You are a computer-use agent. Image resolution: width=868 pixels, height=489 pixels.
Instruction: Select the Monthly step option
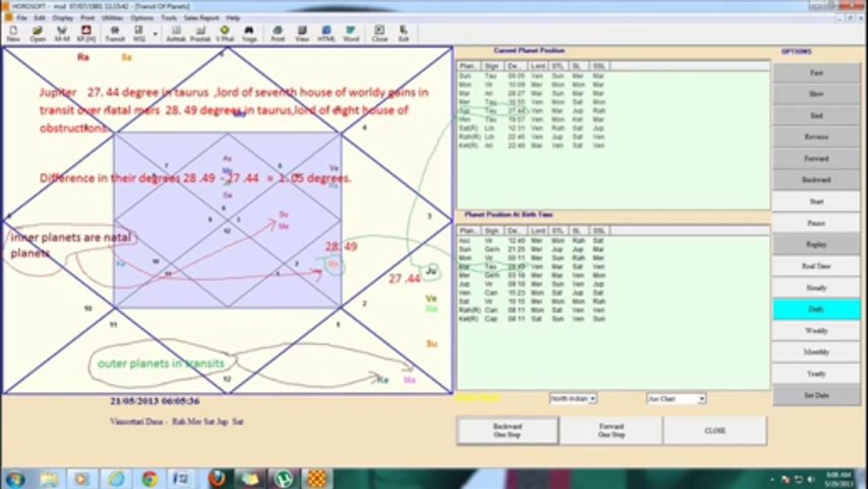[x=816, y=352]
